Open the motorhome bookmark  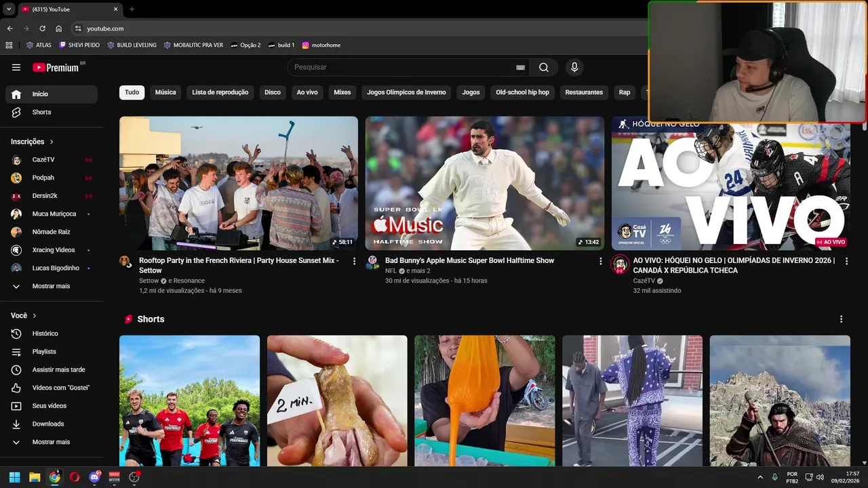pos(321,45)
